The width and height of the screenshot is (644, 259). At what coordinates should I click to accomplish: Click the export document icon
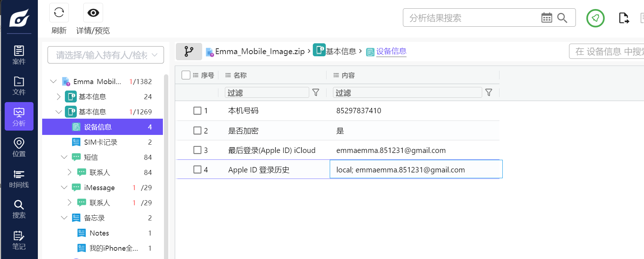[624, 18]
